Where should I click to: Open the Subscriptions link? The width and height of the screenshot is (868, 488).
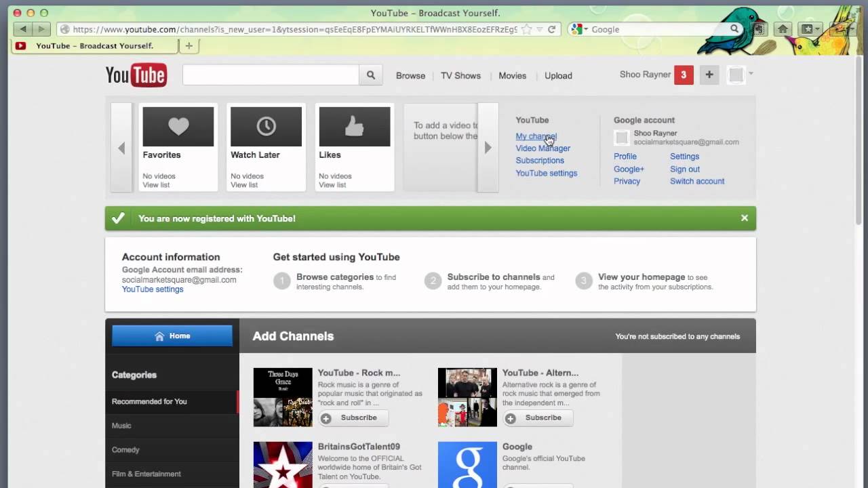pos(540,161)
